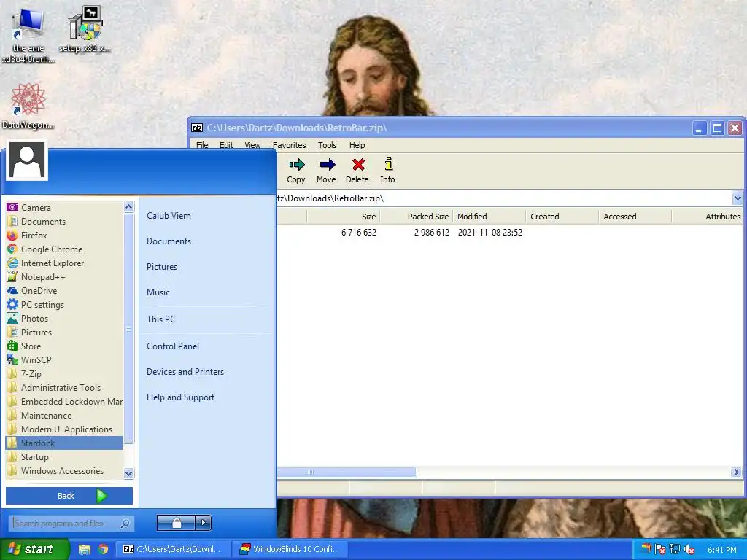Sort by the Packed Size column header
The width and height of the screenshot is (747, 560).
coord(417,217)
